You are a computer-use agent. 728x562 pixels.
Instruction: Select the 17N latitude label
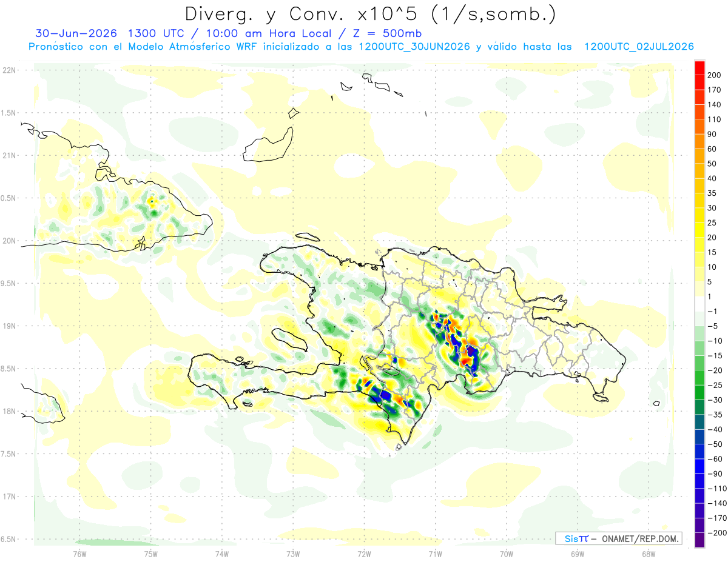[8, 497]
